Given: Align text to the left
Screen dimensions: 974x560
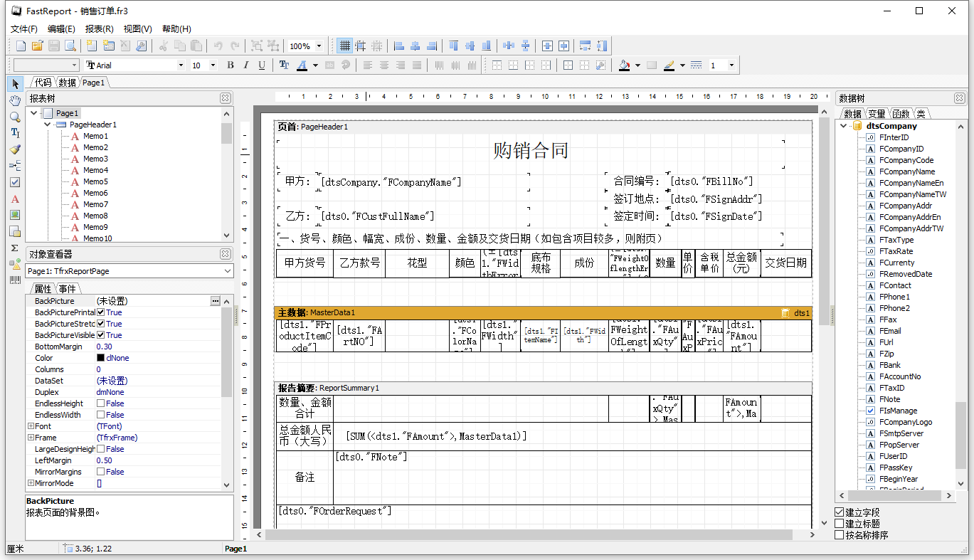Looking at the screenshot, I should point(368,65).
